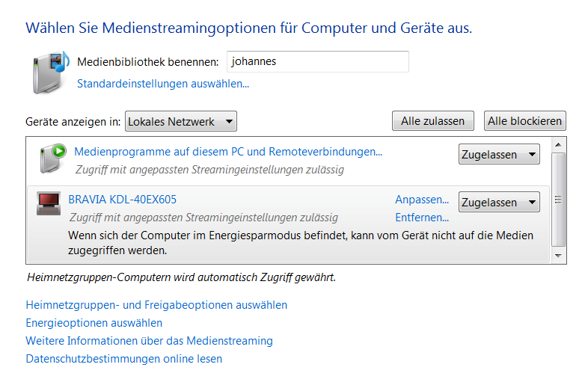Click the device list scroll up arrow

pos(558,145)
